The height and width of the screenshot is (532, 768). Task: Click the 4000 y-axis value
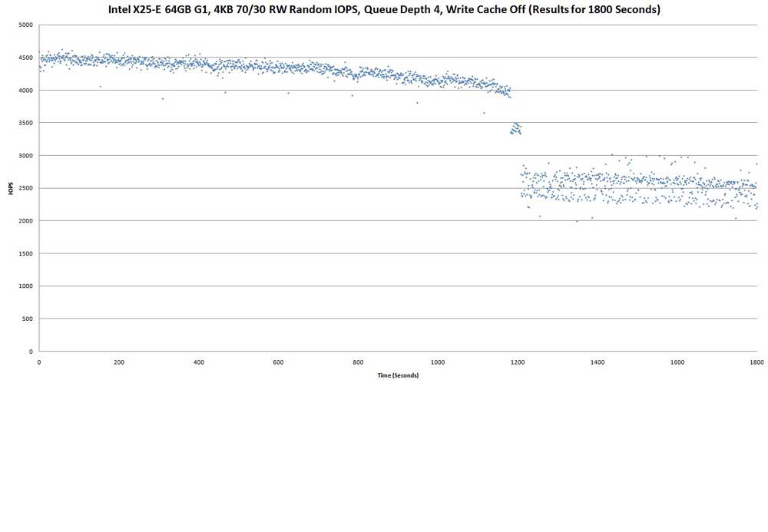pos(26,91)
